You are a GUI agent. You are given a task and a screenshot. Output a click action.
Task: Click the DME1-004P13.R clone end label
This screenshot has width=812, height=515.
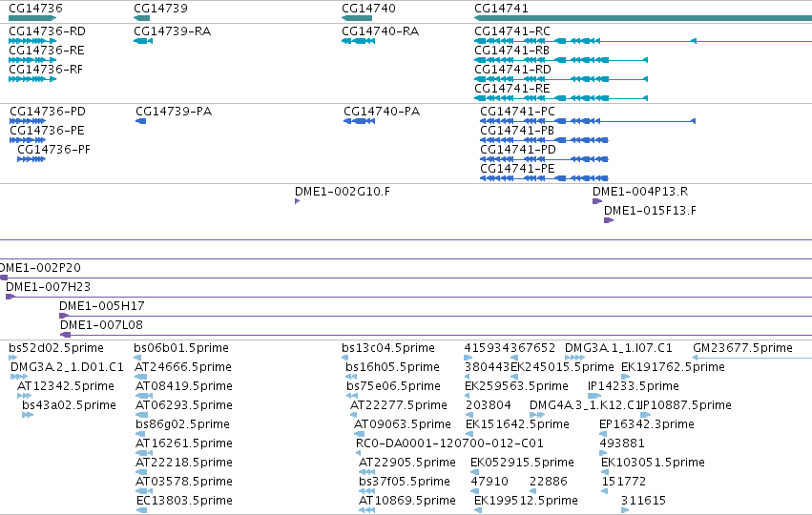640,192
